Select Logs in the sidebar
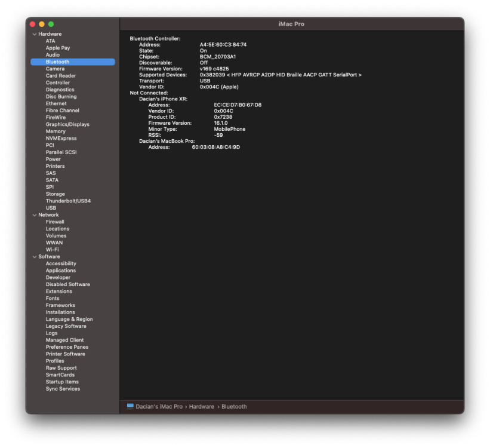This screenshot has height=448, width=490. click(x=51, y=333)
